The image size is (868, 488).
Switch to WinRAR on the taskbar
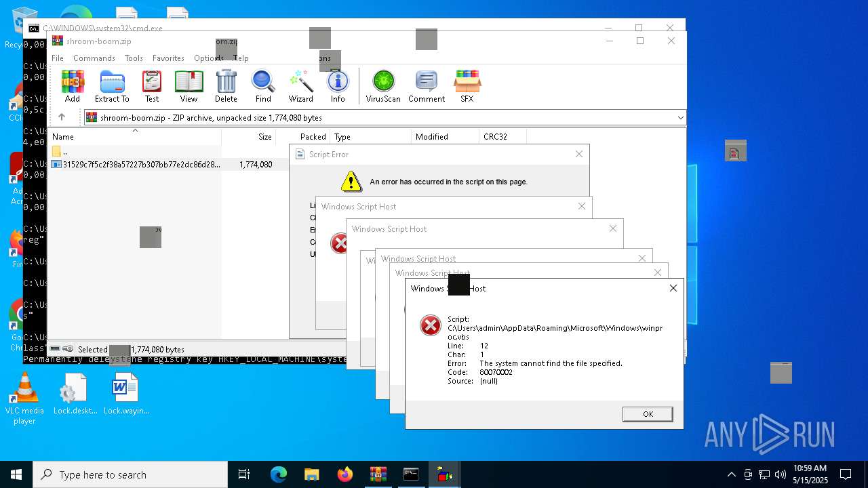[x=378, y=474]
